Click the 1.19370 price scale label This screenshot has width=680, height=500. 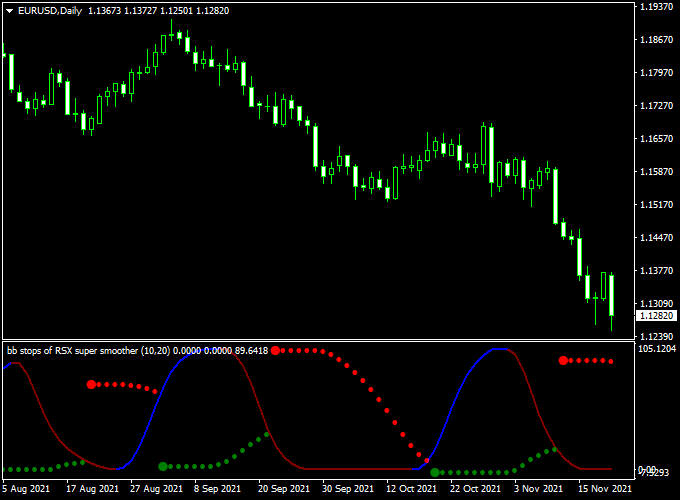pyautogui.click(x=657, y=7)
